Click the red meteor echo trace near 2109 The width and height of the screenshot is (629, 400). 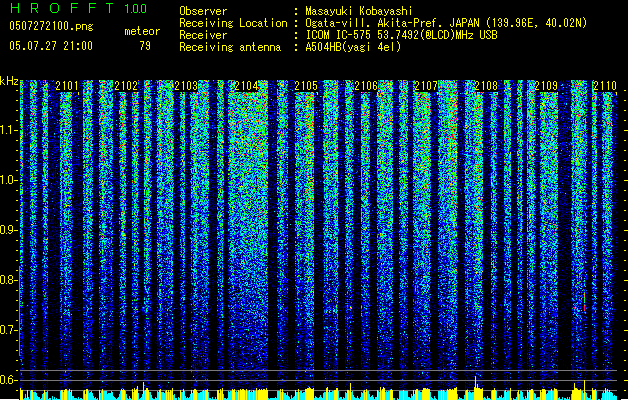(584, 302)
